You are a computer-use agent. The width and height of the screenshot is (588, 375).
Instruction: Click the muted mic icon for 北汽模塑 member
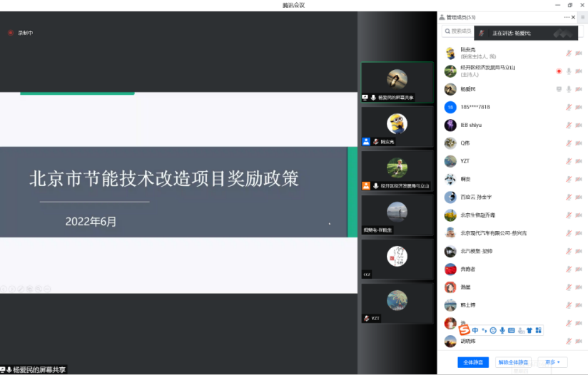569,251
